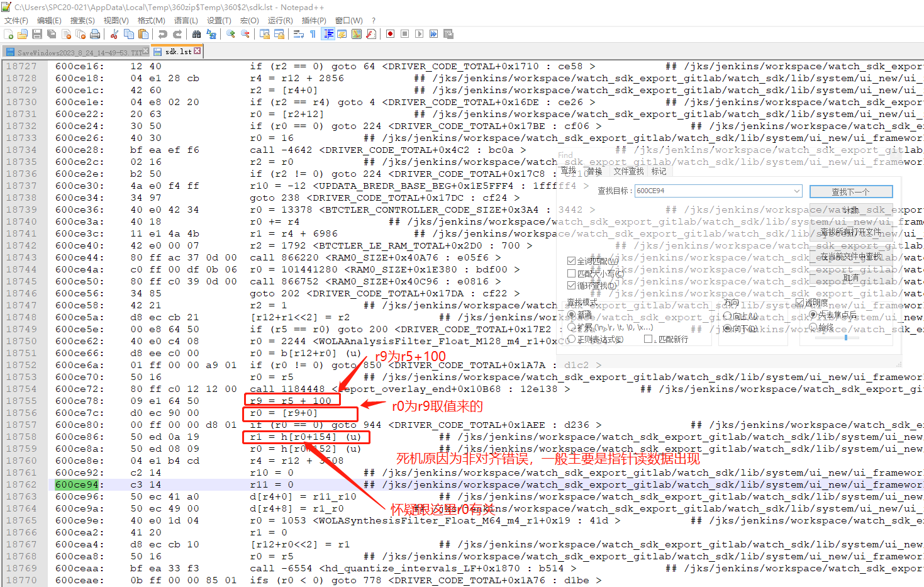Open Find with the binoculars icon
Image resolution: width=924 pixels, height=587 pixels.
coord(197,34)
